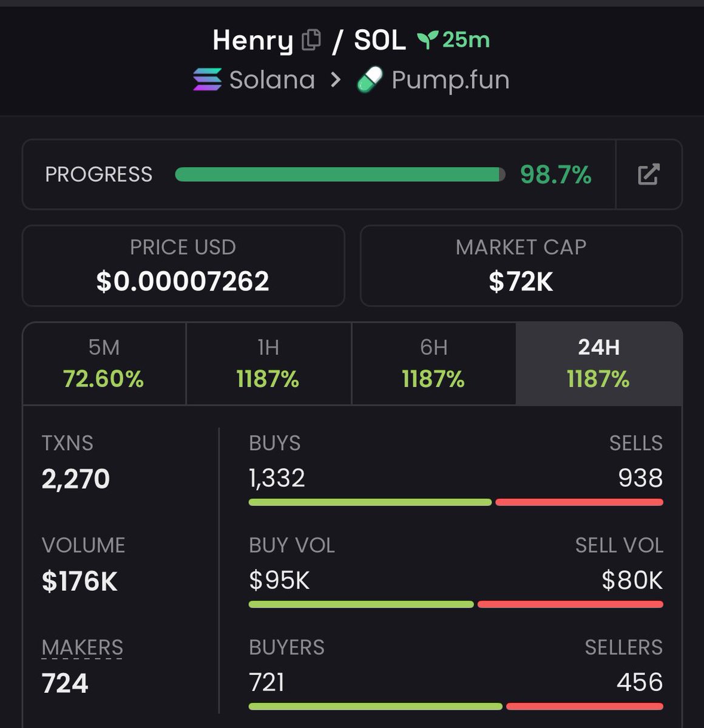Select the 6H timeframe tab
Viewport: 704px width, 728px height.
433,363
